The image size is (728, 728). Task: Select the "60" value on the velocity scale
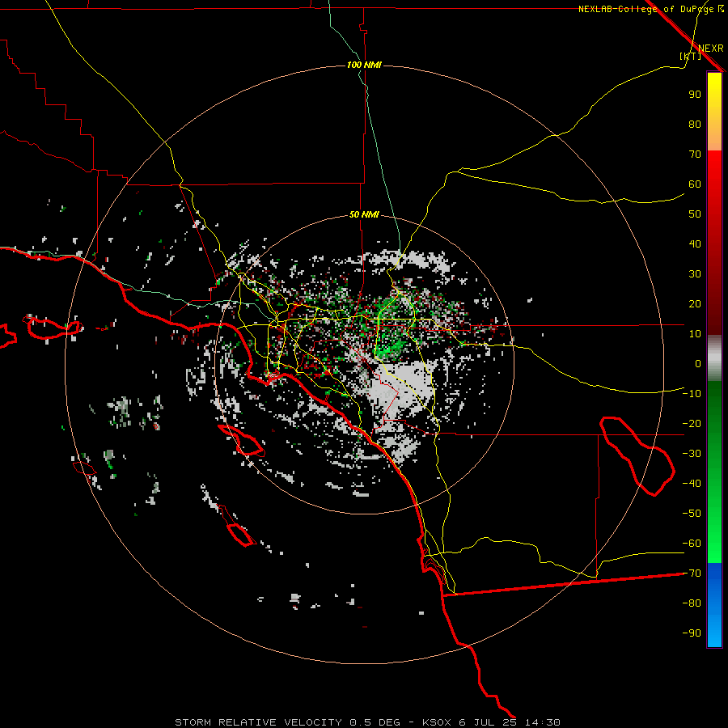click(695, 184)
